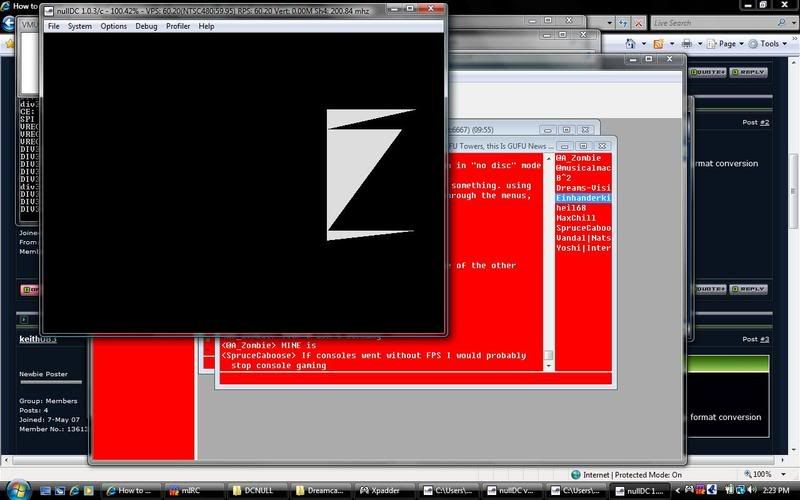This screenshot has width=800, height=500.
Task: Show more IE toolbar commands chevron
Action: [x=795, y=39]
